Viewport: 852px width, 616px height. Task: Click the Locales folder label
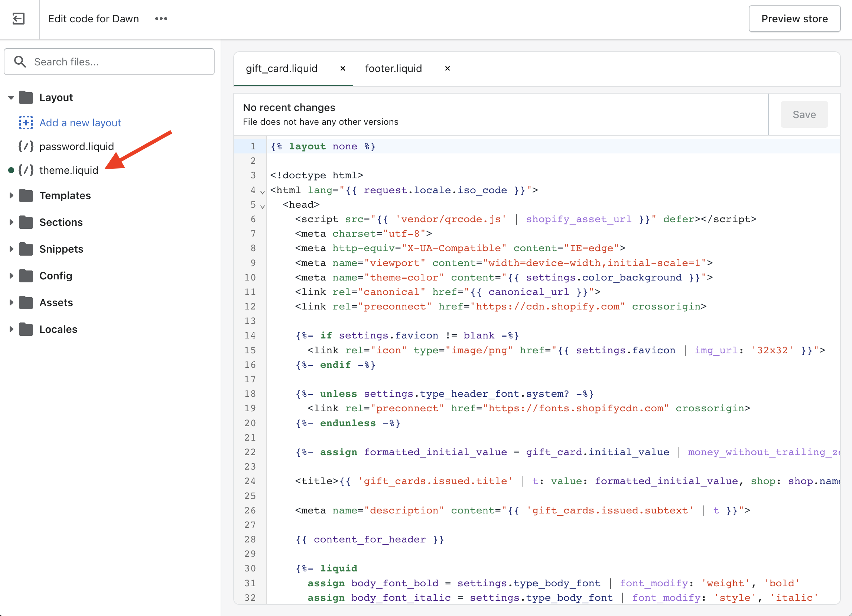[x=58, y=329]
